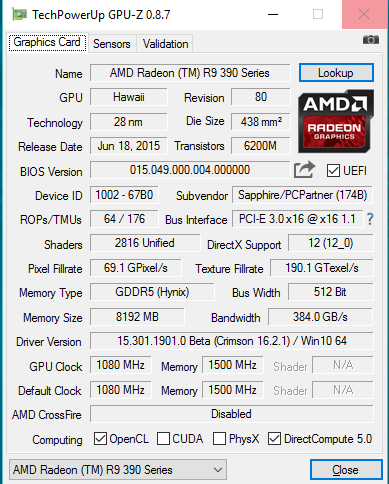Click the Default Clock 1080 MHz field
Image resolution: width=389 pixels, height=484 pixels.
pos(121,390)
